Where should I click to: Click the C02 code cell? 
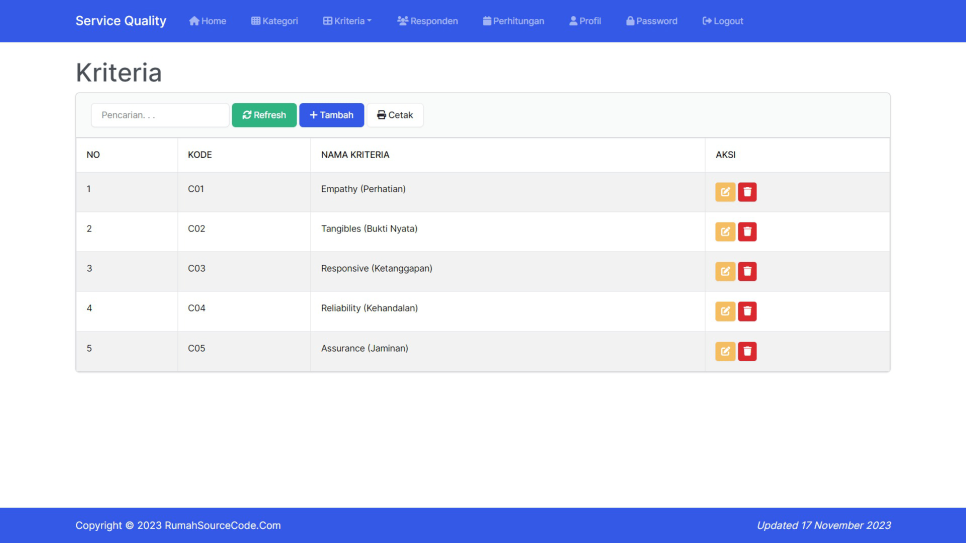(244, 232)
